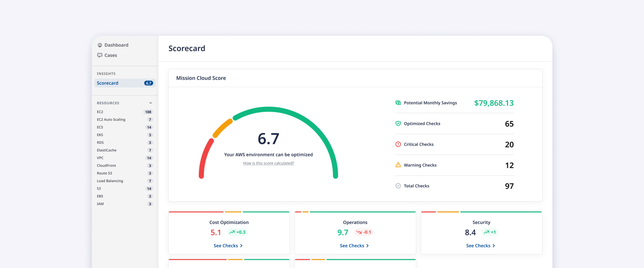Click the Dashboard gauge icon
Image resolution: width=644 pixels, height=268 pixels.
coord(100,45)
